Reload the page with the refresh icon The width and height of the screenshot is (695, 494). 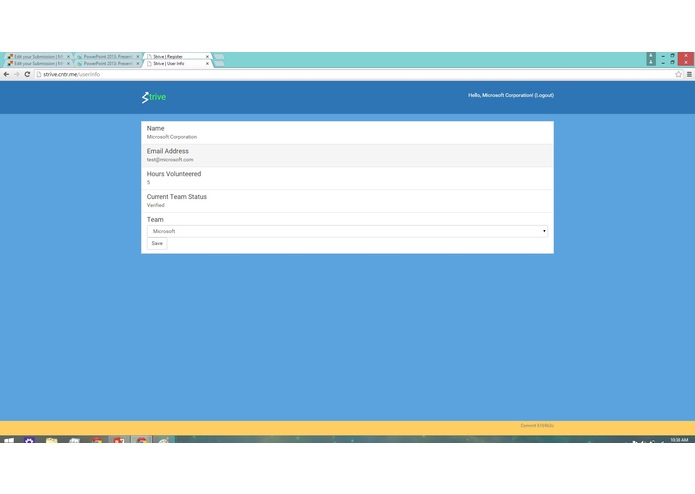coord(27,74)
